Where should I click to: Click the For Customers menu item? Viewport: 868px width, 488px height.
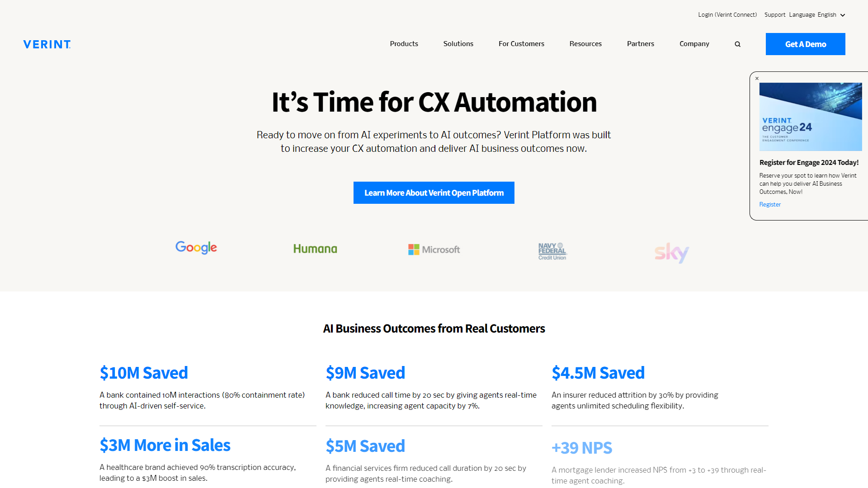coord(521,43)
